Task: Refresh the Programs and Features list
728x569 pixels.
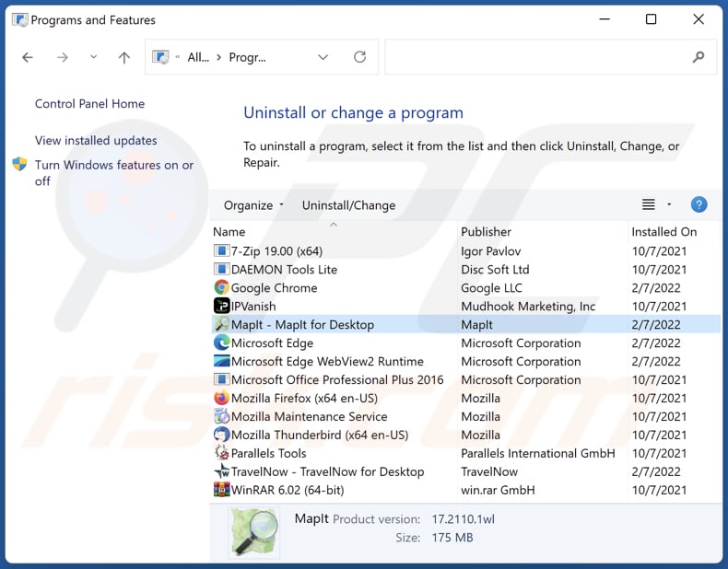Action: coord(359,57)
